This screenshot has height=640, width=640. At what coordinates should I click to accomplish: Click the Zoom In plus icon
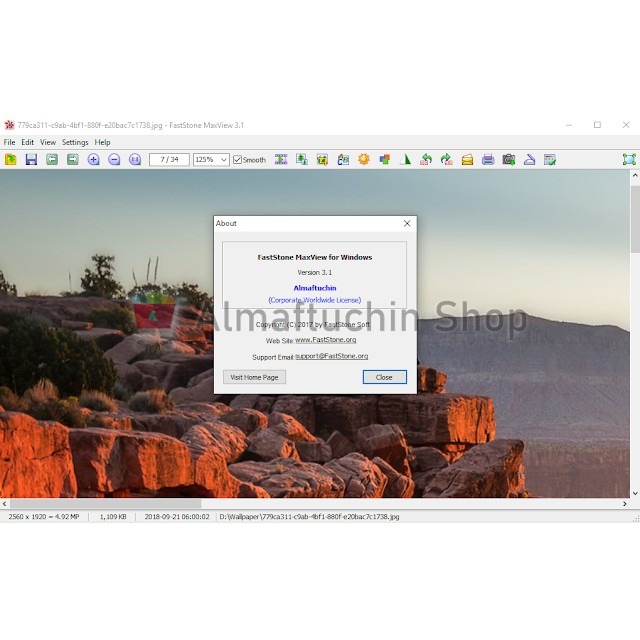93,159
